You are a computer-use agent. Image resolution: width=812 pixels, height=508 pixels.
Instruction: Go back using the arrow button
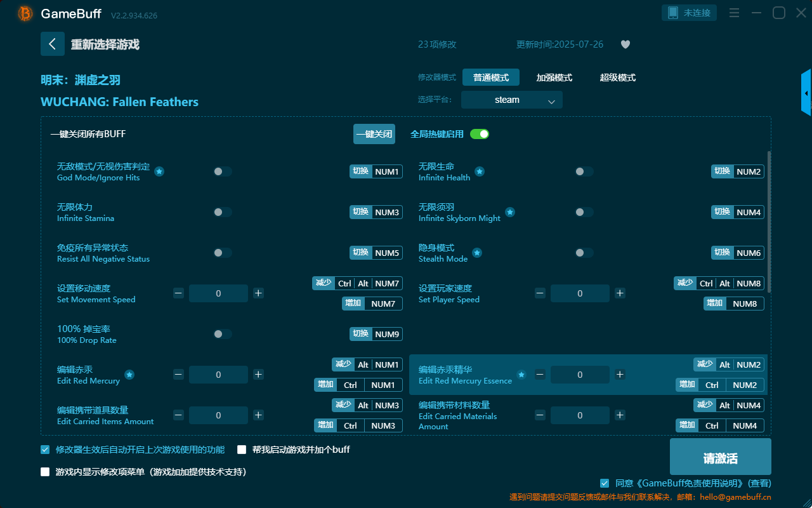(x=53, y=44)
